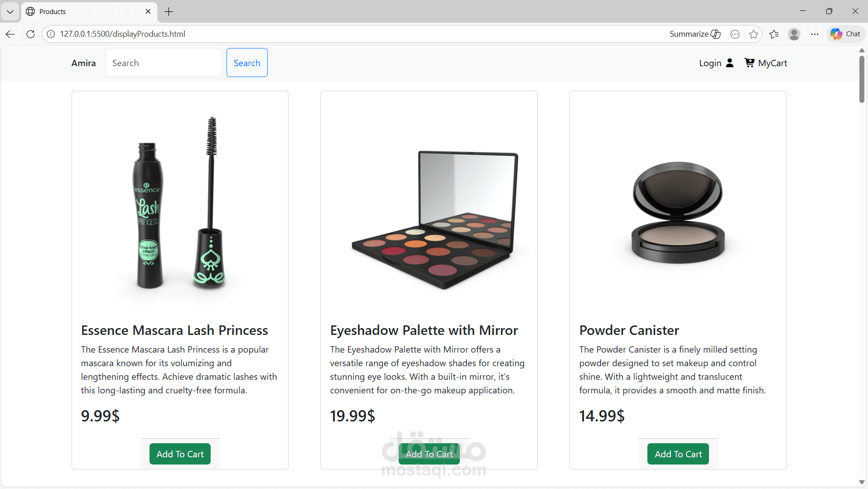Viewport: 868px width, 489px height.
Task: Add Essence Mascara Lash Princess to cart
Action: 180,454
